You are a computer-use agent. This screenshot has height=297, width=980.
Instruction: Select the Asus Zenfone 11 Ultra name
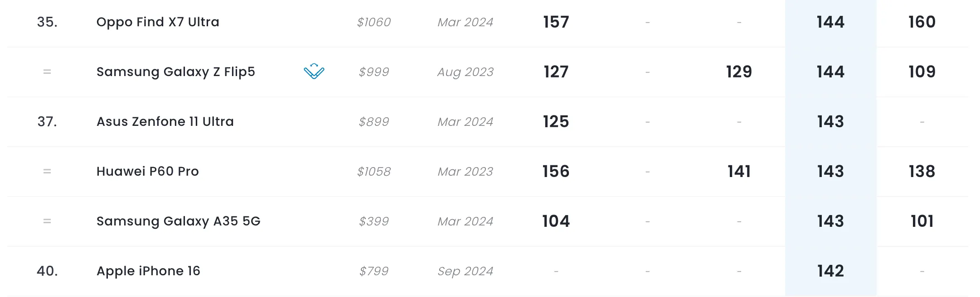(165, 122)
